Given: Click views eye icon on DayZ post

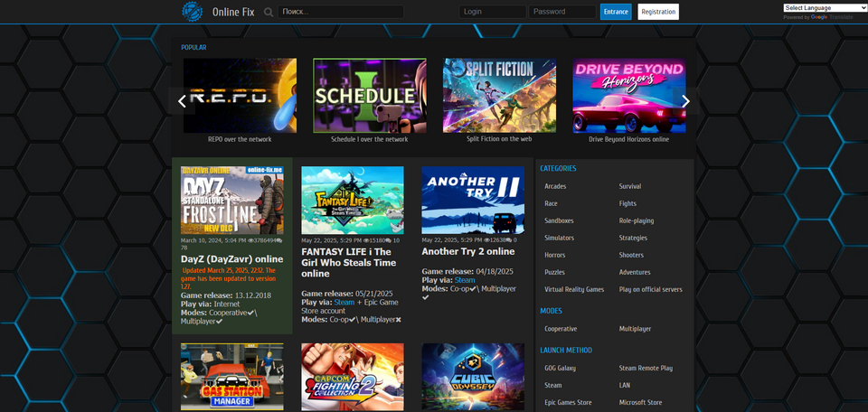Looking at the screenshot, I should point(250,240).
